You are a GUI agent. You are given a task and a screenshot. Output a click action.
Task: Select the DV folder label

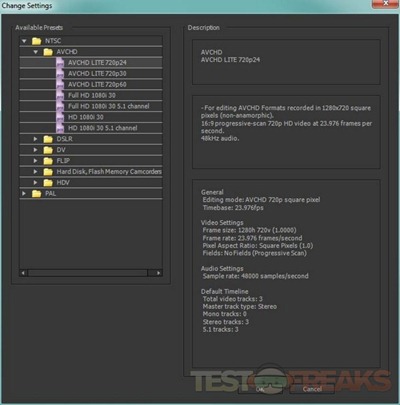coord(61,150)
